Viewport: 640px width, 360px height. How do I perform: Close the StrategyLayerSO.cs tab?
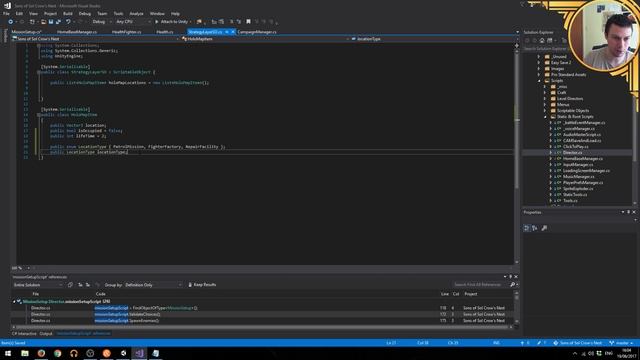(x=233, y=32)
